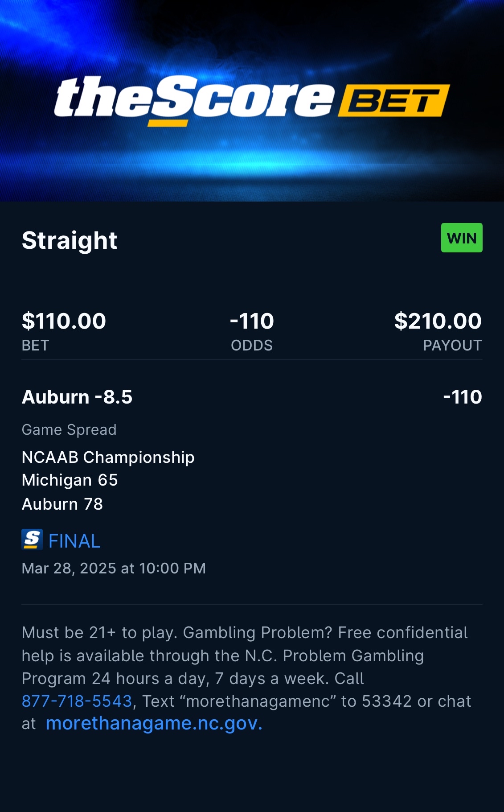Click the theScore S icon beside FINAL
Image resolution: width=504 pixels, height=812 pixels.
[32, 540]
